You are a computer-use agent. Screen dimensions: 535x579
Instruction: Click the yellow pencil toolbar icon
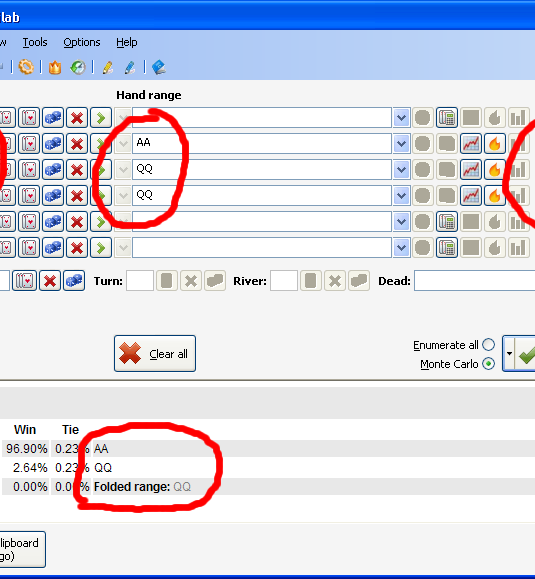(107, 68)
